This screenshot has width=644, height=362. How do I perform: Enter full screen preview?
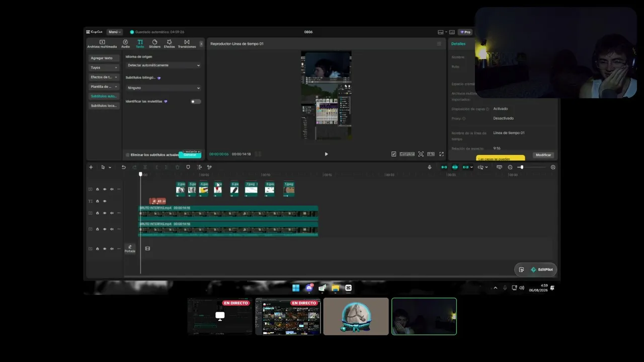441,154
